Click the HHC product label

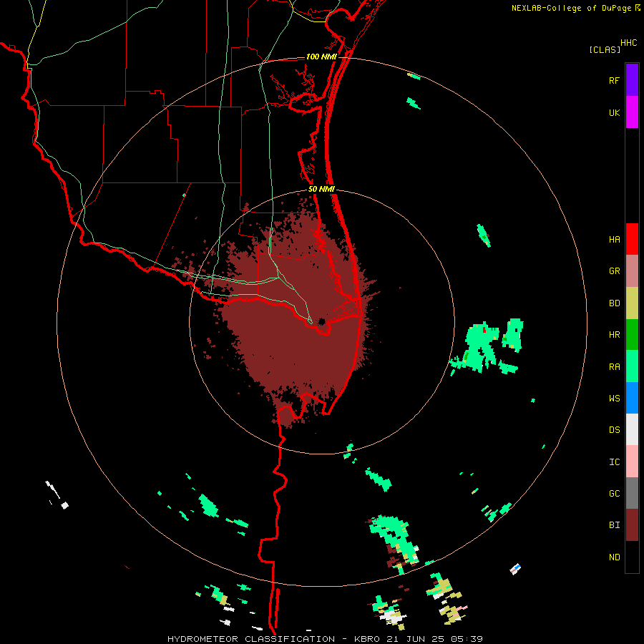[628, 43]
